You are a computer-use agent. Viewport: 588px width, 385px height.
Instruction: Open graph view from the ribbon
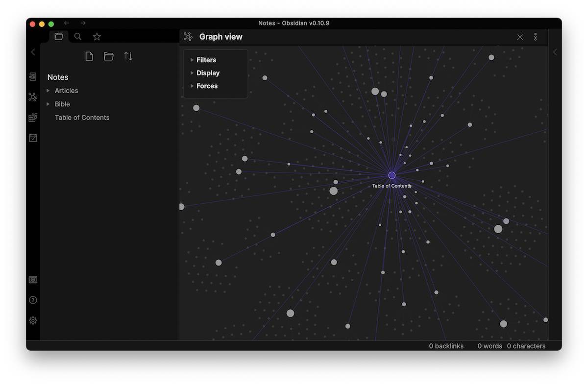33,97
